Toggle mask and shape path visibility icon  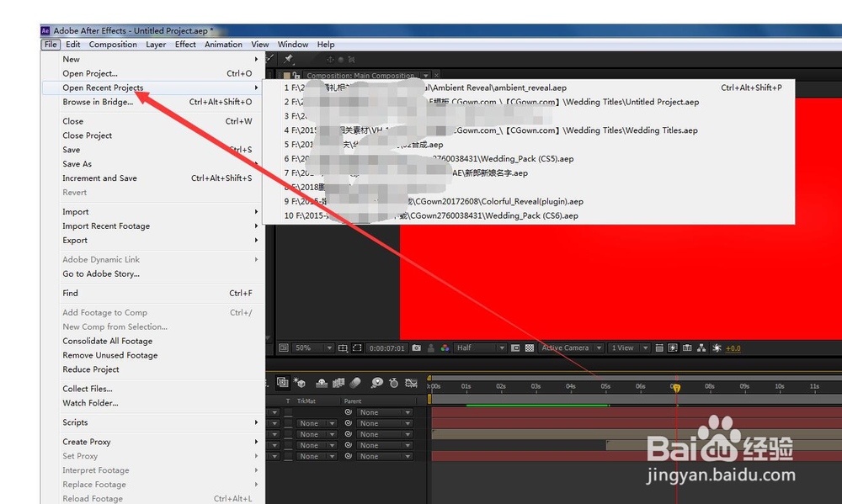tap(357, 347)
